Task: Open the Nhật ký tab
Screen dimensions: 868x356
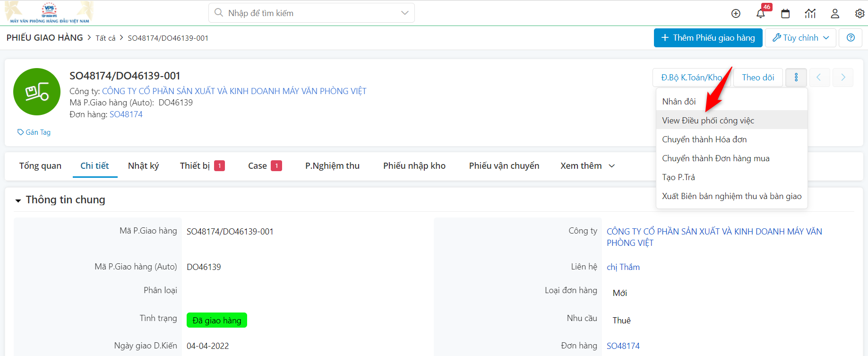Action: (143, 166)
